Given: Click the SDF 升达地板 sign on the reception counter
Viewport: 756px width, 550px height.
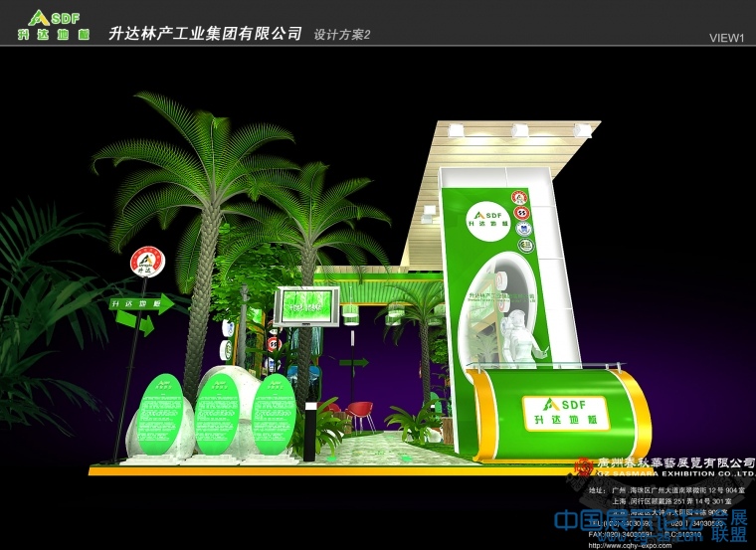Looking at the screenshot, I should coord(566,413).
